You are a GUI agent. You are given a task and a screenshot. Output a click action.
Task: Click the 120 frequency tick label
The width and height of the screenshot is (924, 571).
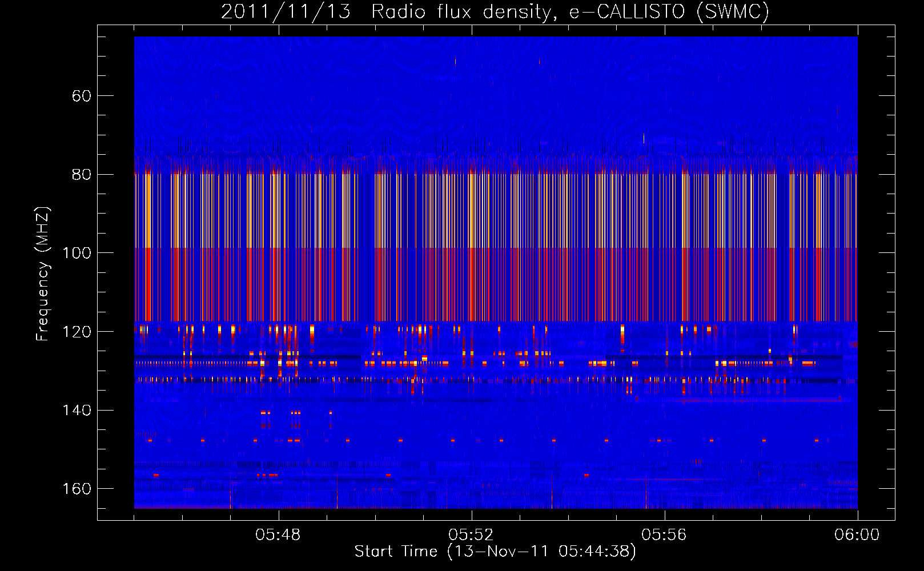click(x=77, y=332)
